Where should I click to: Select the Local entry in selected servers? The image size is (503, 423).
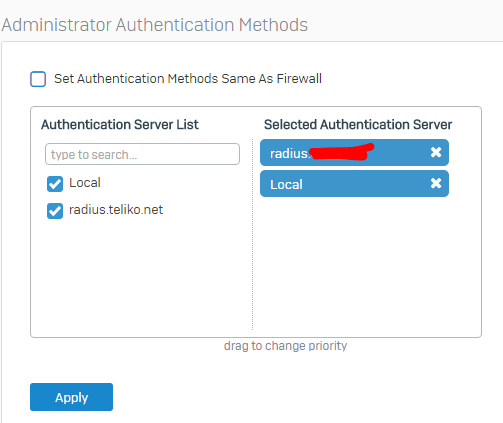(354, 184)
